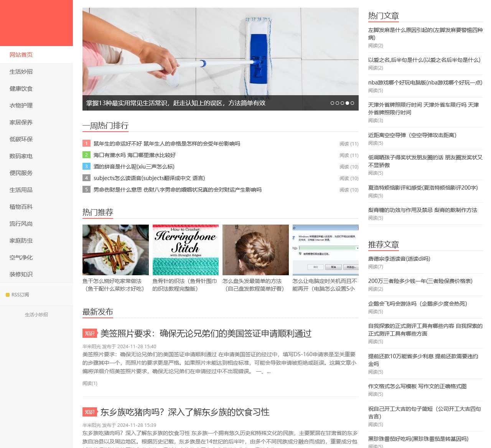Open the carousel article about 13种生活常识
Image resolution: width=491 pixels, height=448 pixels.
coord(176,103)
